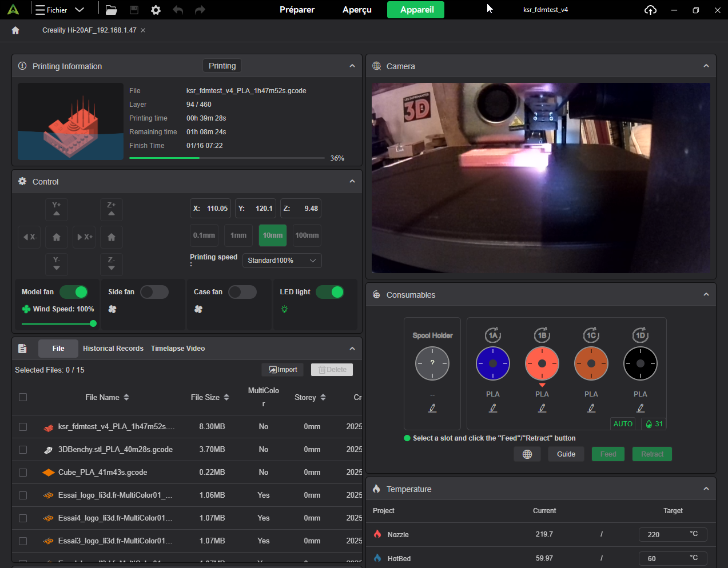Viewport: 728px width, 568px height.
Task: Collapse the Camera panel
Action: [706, 66]
